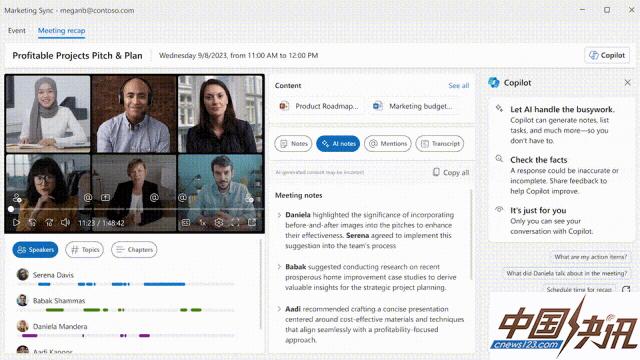
Task: Close the Copilot side panel
Action: point(627,82)
